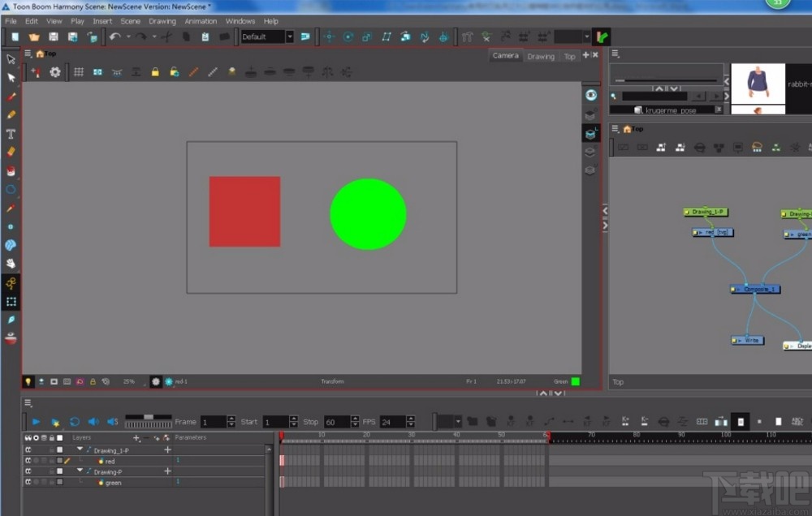Toggle visibility of the red layer
This screenshot has height=516, width=812.
click(28, 461)
